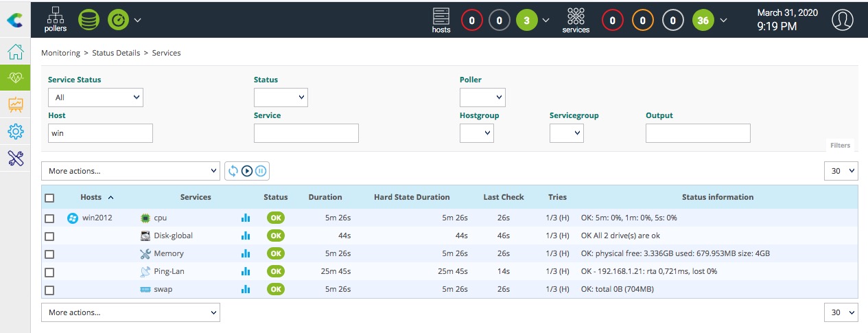Viewport: 868px width, 333px height.
Task: Open the Home section in sidebar
Action: coord(15,52)
